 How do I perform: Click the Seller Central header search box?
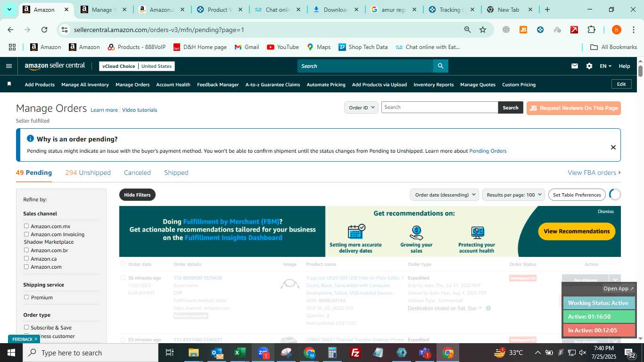365,66
